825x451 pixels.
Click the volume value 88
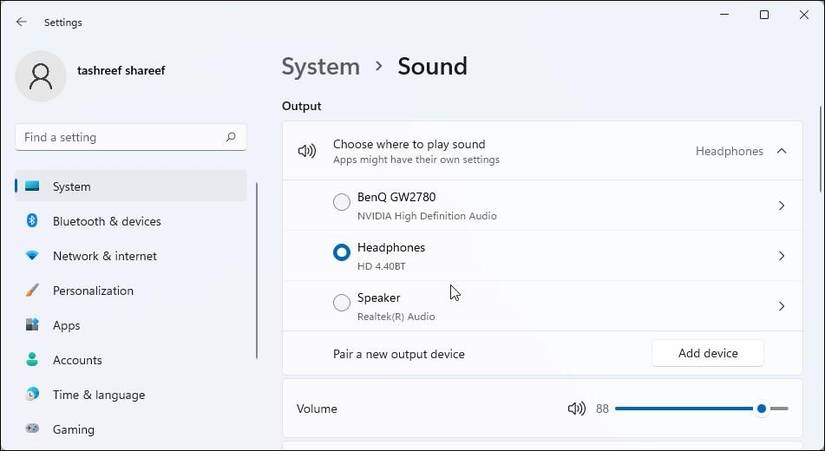(x=602, y=409)
